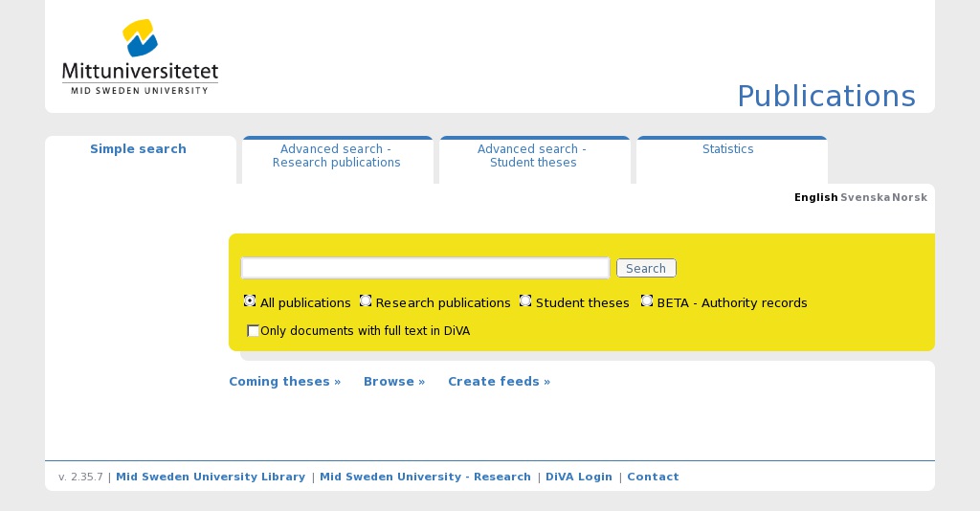This screenshot has height=511, width=980.
Task: Switch language to Norsk
Action: coord(909,197)
